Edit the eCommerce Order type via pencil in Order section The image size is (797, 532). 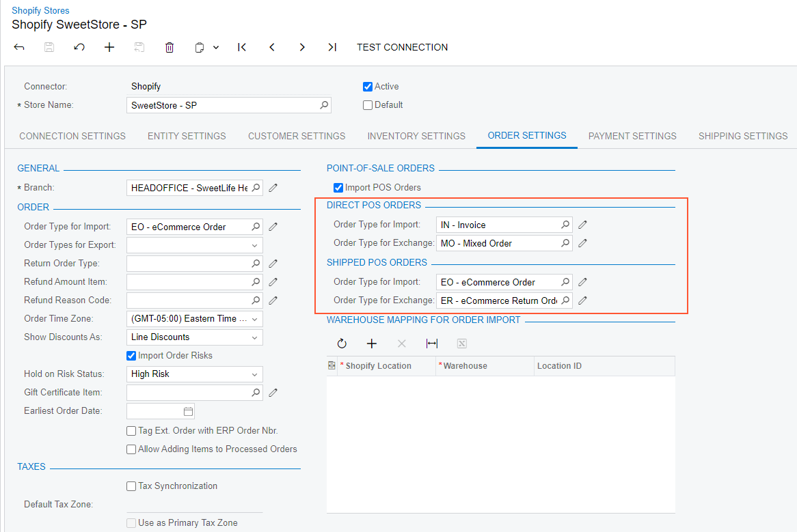273,227
